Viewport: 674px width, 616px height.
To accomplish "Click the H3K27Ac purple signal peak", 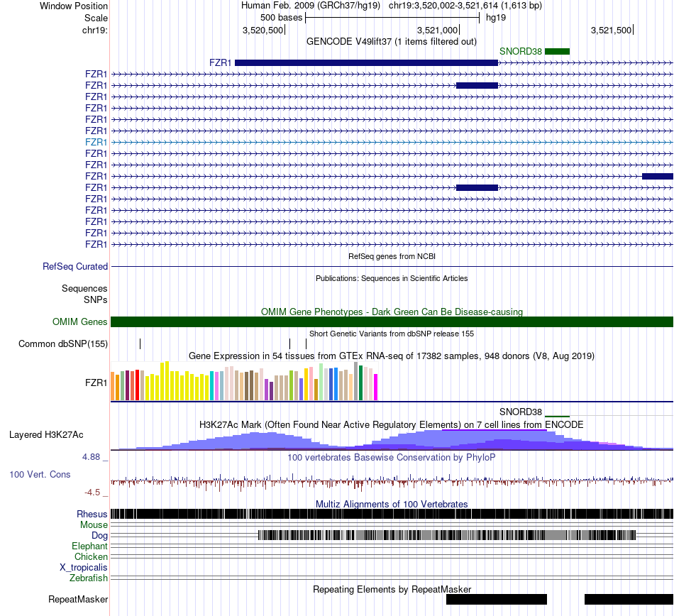I will [x=495, y=439].
